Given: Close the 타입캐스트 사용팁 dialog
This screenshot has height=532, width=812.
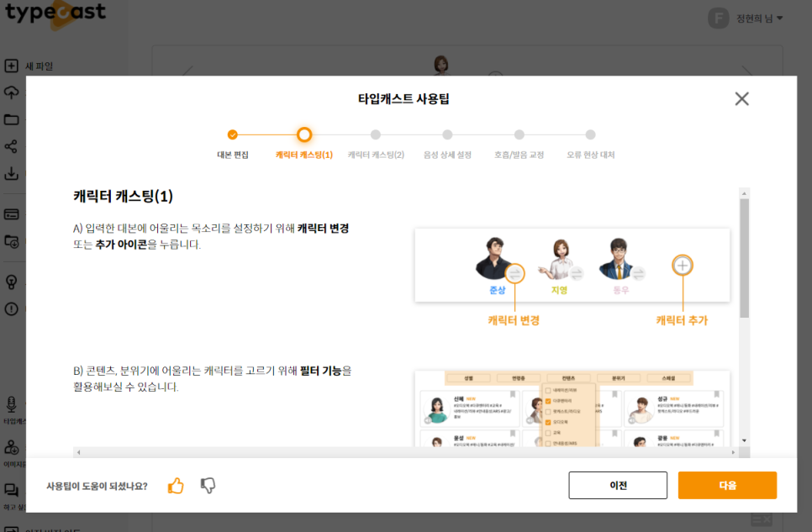Looking at the screenshot, I should [x=741, y=98].
